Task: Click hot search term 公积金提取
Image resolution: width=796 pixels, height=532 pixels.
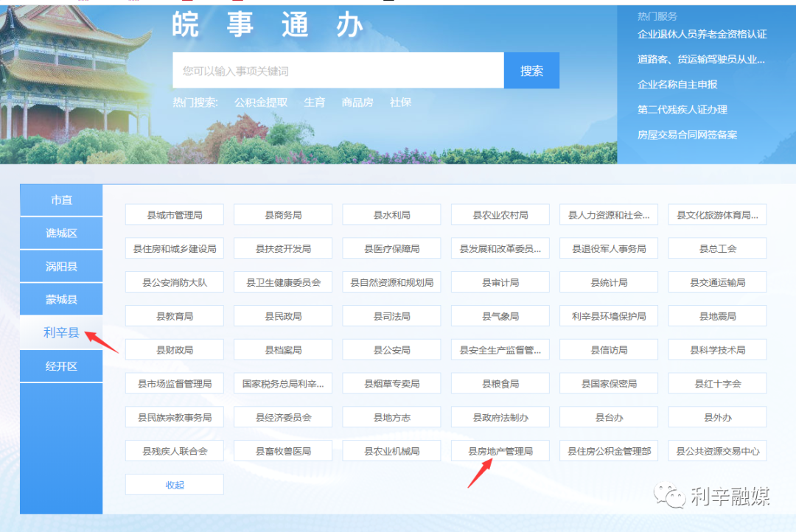Action: tap(261, 102)
